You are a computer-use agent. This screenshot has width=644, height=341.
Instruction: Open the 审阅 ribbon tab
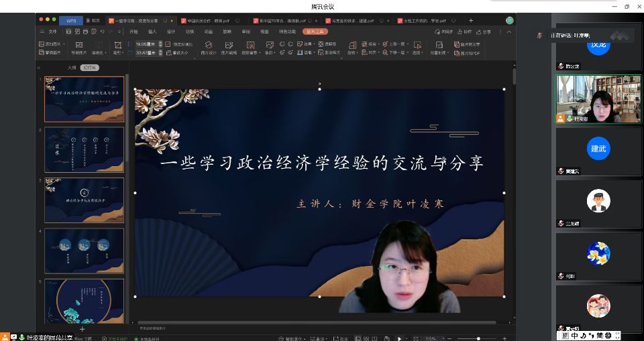point(246,31)
